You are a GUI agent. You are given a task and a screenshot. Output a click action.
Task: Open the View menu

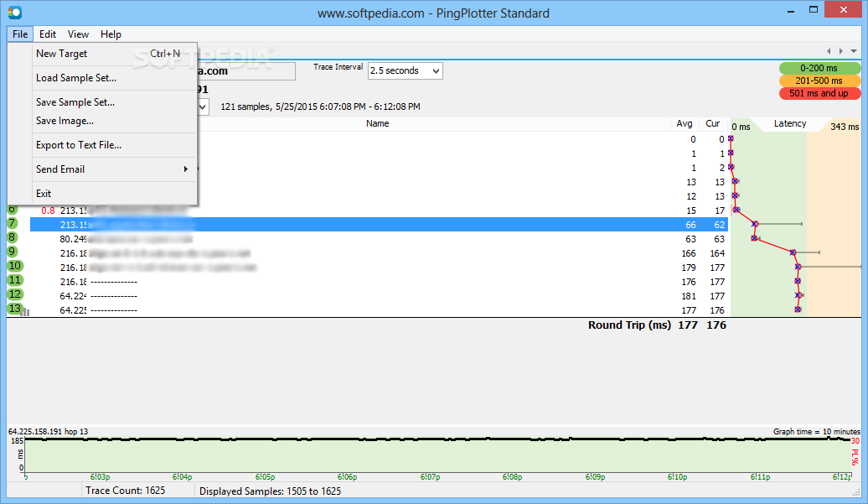coord(78,34)
